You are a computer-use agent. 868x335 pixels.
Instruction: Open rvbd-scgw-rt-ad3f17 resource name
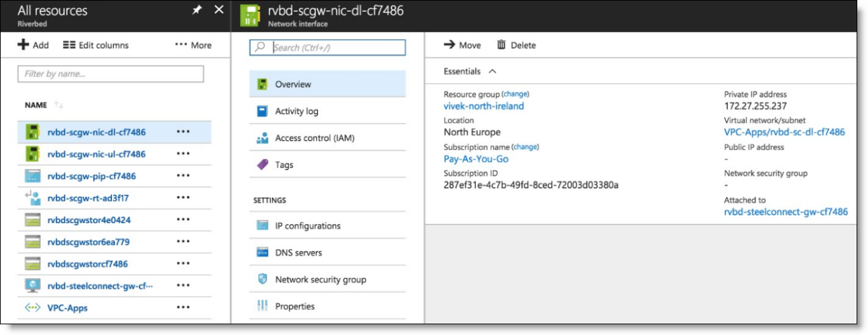[88, 198]
